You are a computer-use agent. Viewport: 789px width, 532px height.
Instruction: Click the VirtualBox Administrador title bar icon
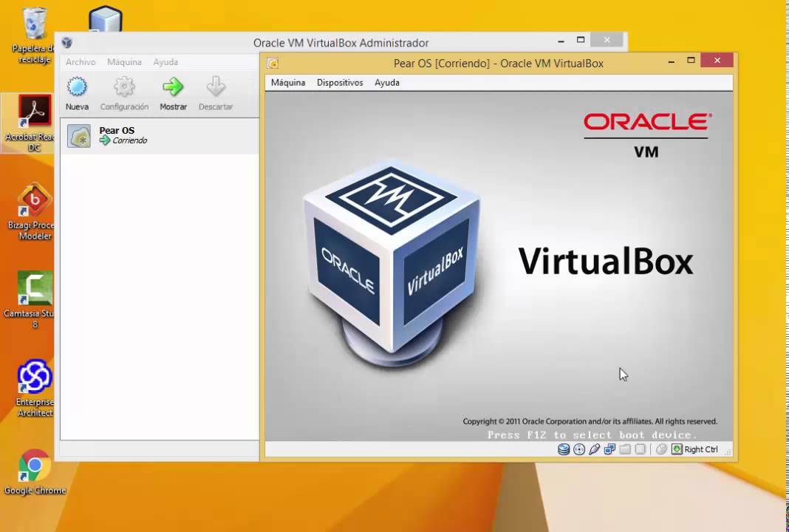[67, 42]
